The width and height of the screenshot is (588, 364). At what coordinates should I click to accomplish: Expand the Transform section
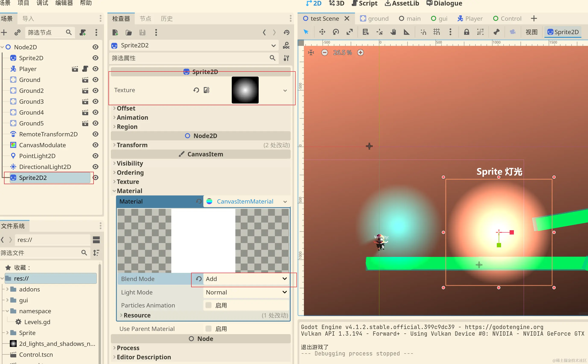pyautogui.click(x=132, y=145)
